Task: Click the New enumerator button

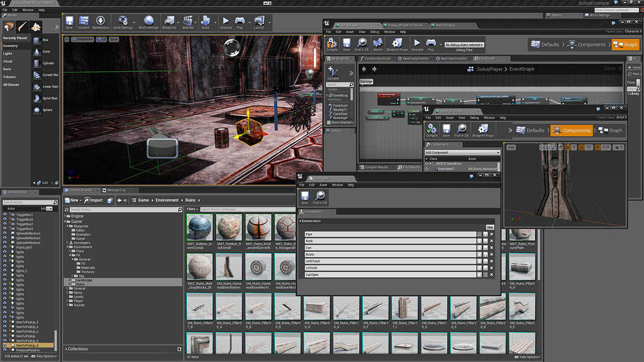Action: (490, 227)
